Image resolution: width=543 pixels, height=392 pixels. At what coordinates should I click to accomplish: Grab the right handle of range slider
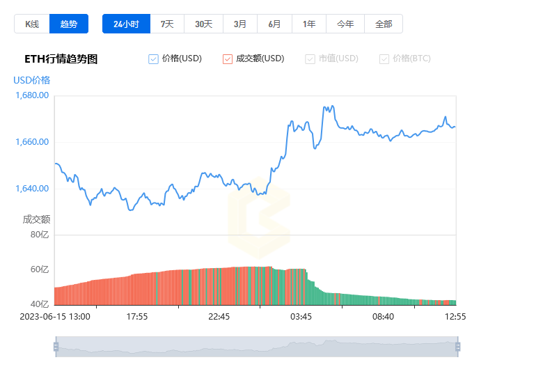pyautogui.click(x=458, y=347)
